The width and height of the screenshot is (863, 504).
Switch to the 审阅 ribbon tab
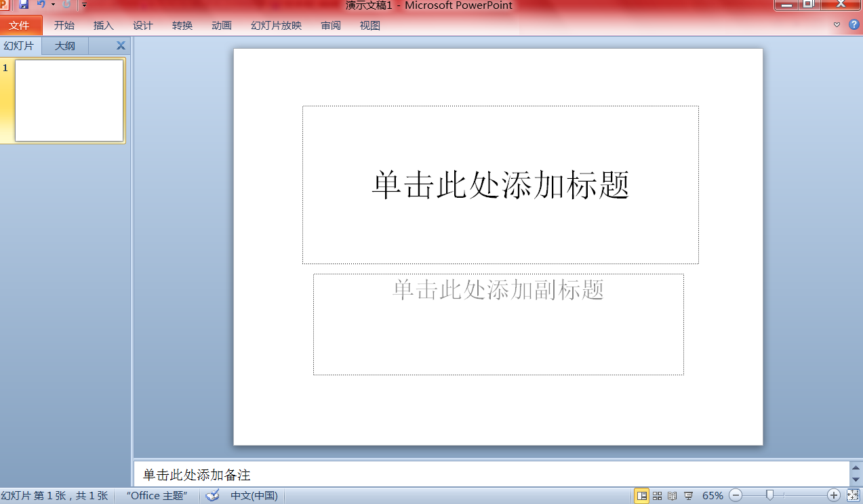(x=331, y=26)
